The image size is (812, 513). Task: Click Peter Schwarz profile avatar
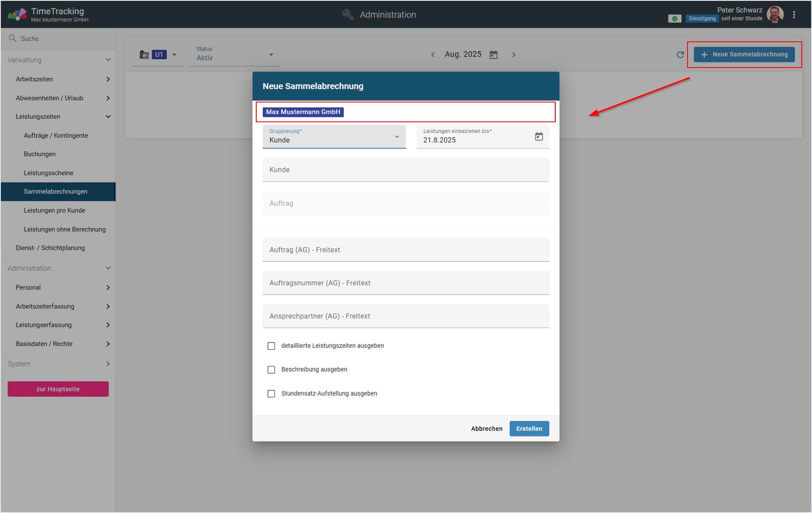point(775,15)
